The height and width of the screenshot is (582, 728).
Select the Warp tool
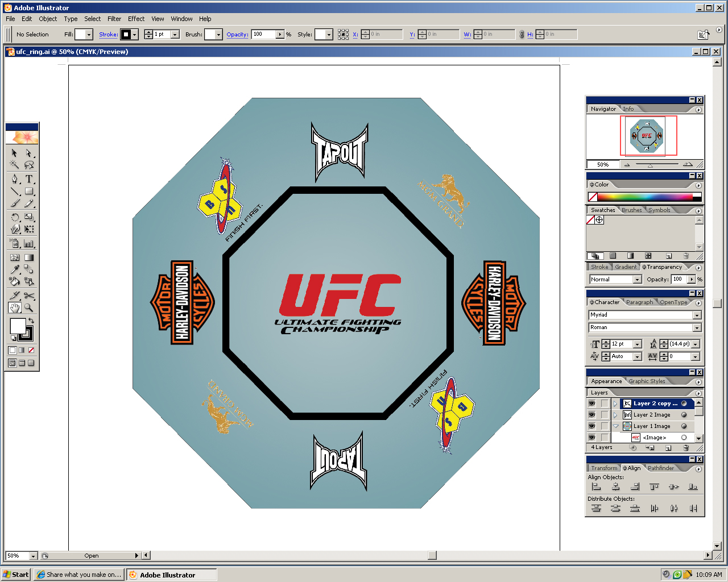tap(15, 230)
